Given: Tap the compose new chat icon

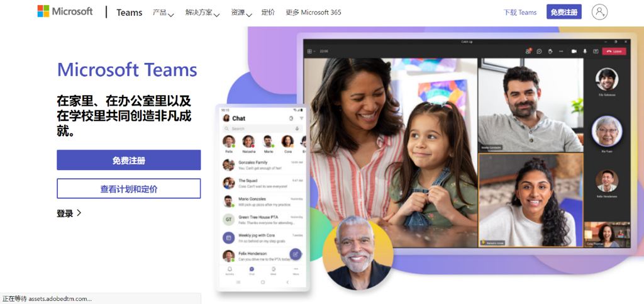Looking at the screenshot, I should [x=296, y=254].
